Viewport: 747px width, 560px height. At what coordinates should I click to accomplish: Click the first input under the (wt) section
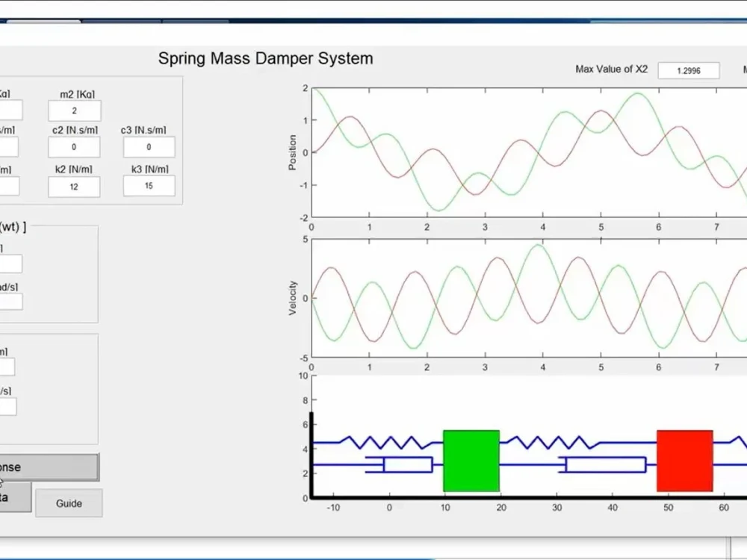[10, 264]
